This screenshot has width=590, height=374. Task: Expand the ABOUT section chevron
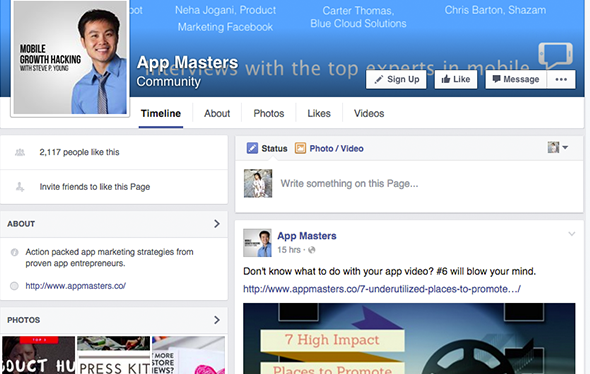(x=217, y=224)
